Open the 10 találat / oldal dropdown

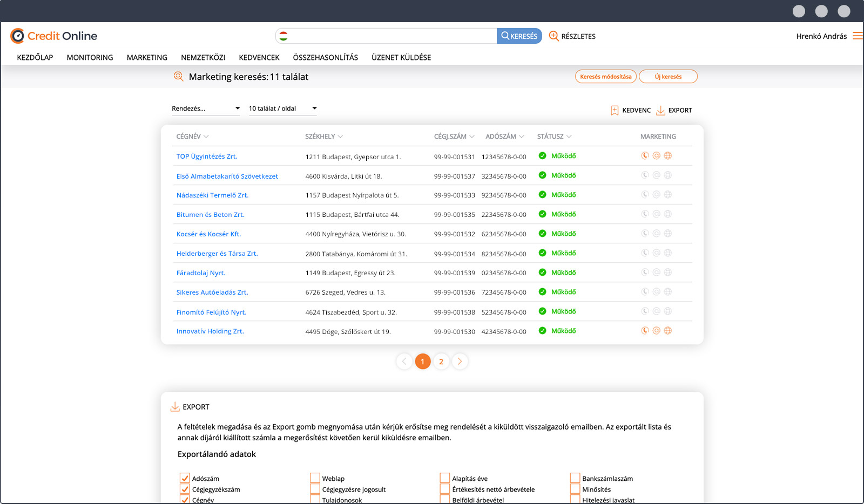[282, 108]
